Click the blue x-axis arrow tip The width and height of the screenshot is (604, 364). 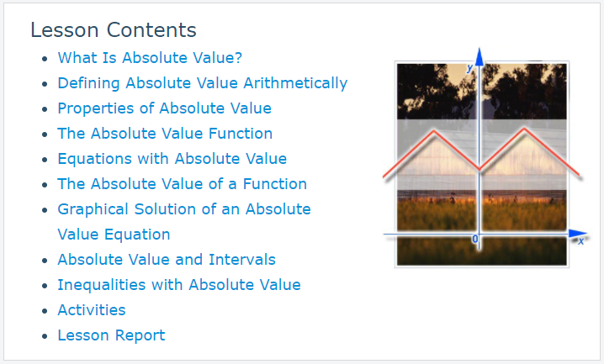(578, 233)
